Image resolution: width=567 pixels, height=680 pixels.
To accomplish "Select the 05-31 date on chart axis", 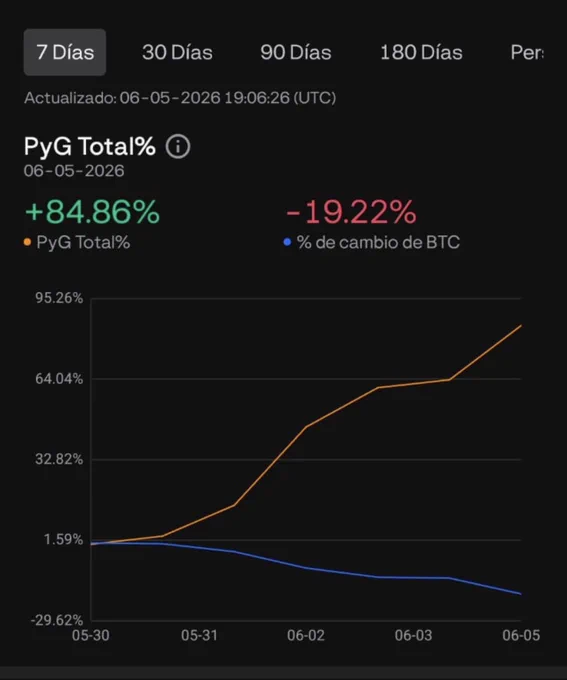I will (199, 635).
